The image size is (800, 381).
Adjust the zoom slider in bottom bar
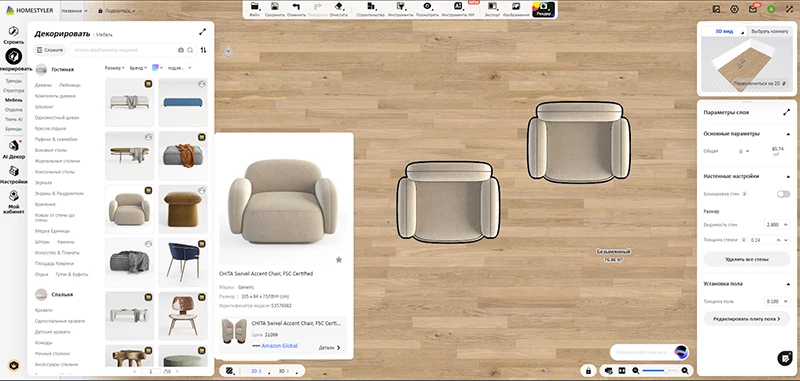pyautogui.click(x=661, y=370)
